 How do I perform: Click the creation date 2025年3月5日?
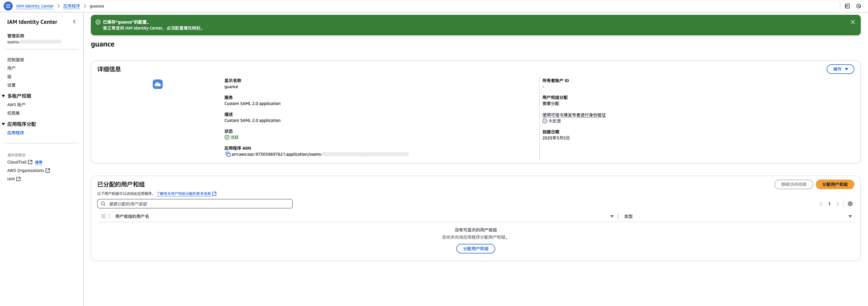pyautogui.click(x=556, y=138)
